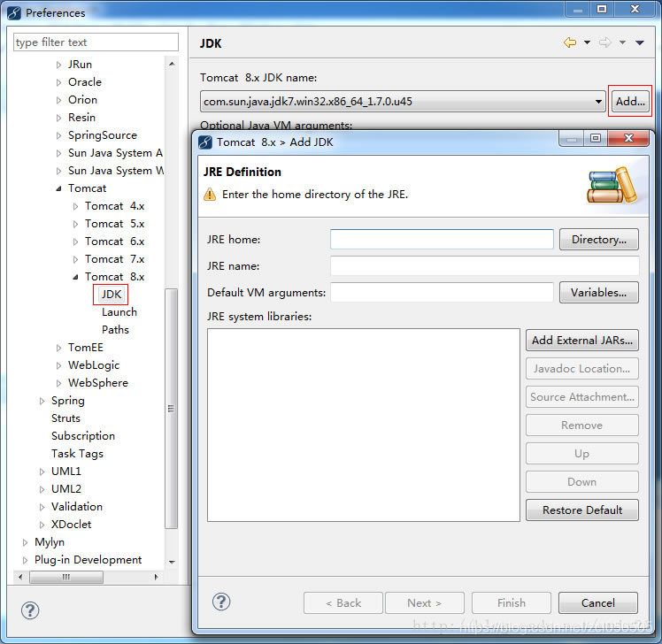Expand the Spring tree node
Image resolution: width=662 pixels, height=644 pixels.
point(42,401)
